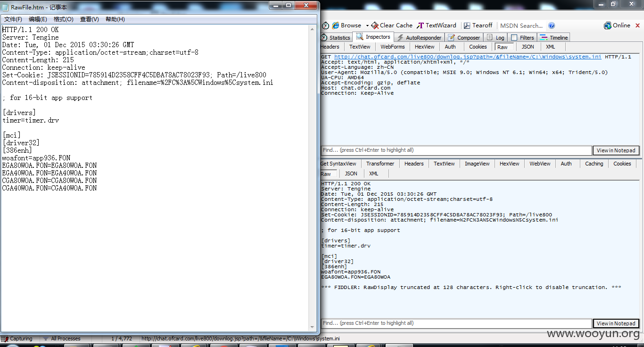Open the Timeline tab
Viewport: 644px width, 347px height.
[x=554, y=38]
